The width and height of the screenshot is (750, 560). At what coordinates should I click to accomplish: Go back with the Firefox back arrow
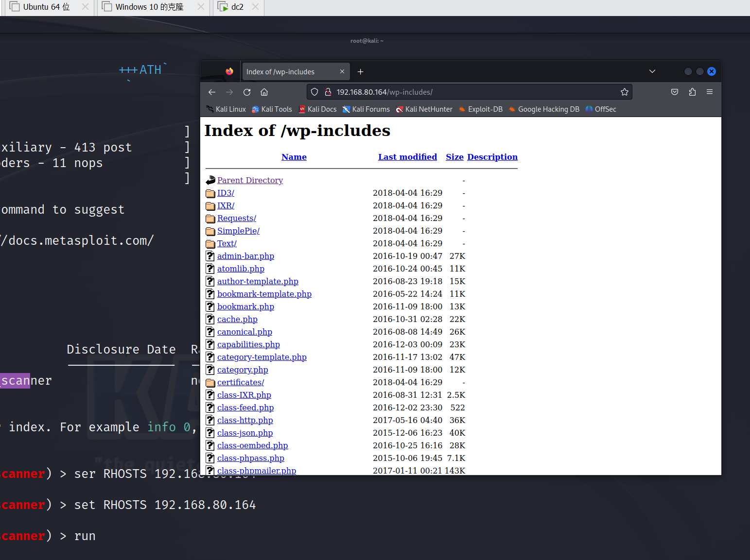pyautogui.click(x=212, y=92)
